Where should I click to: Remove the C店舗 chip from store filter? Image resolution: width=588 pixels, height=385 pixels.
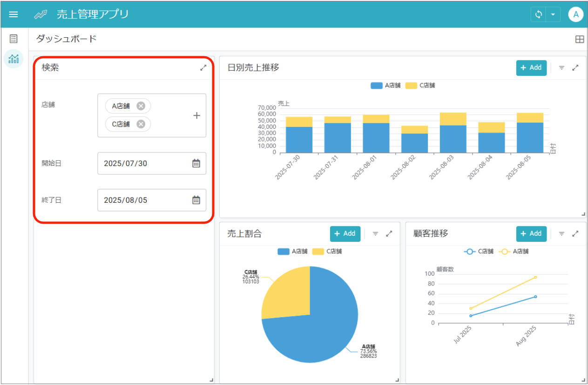141,124
